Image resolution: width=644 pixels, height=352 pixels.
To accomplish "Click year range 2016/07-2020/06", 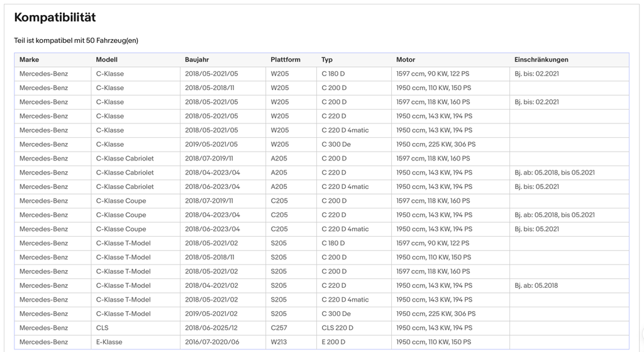I will 211,342.
